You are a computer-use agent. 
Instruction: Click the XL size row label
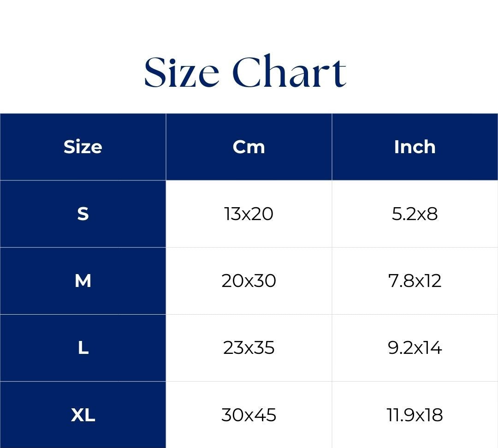tap(83, 415)
